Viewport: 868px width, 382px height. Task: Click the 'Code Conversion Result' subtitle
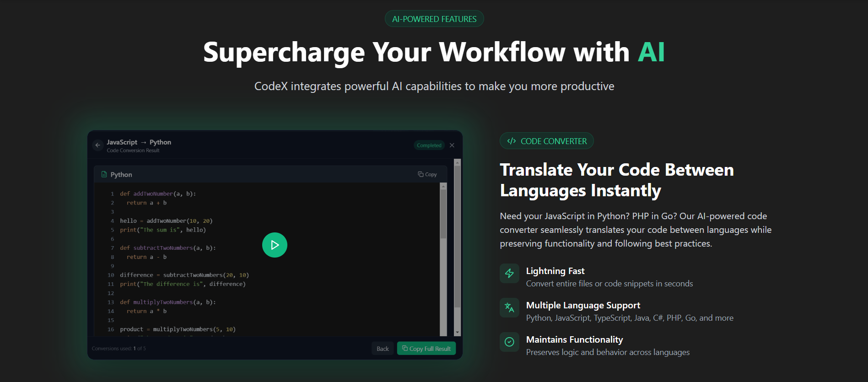pos(133,151)
